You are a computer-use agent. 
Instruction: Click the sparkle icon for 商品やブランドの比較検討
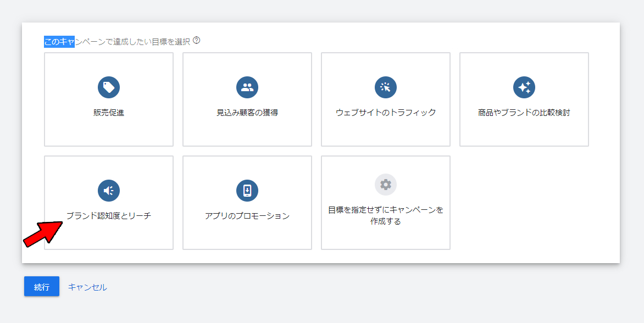[x=524, y=87]
